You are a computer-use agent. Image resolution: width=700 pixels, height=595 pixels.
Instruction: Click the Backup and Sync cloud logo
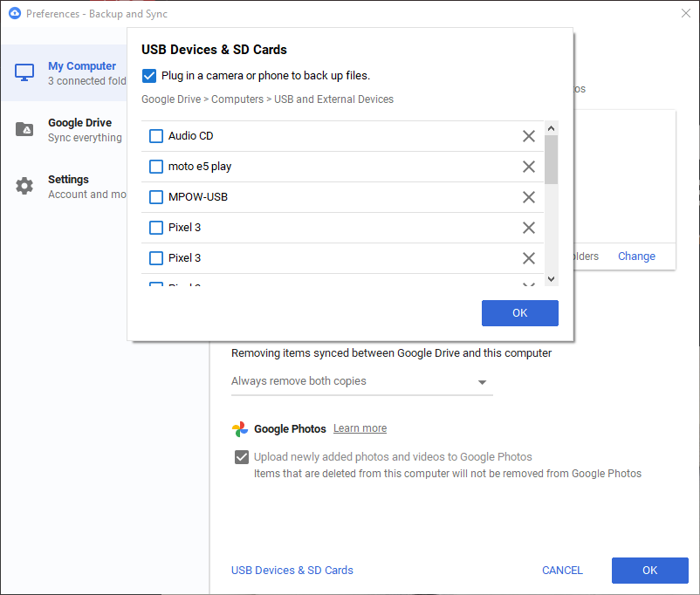point(13,13)
